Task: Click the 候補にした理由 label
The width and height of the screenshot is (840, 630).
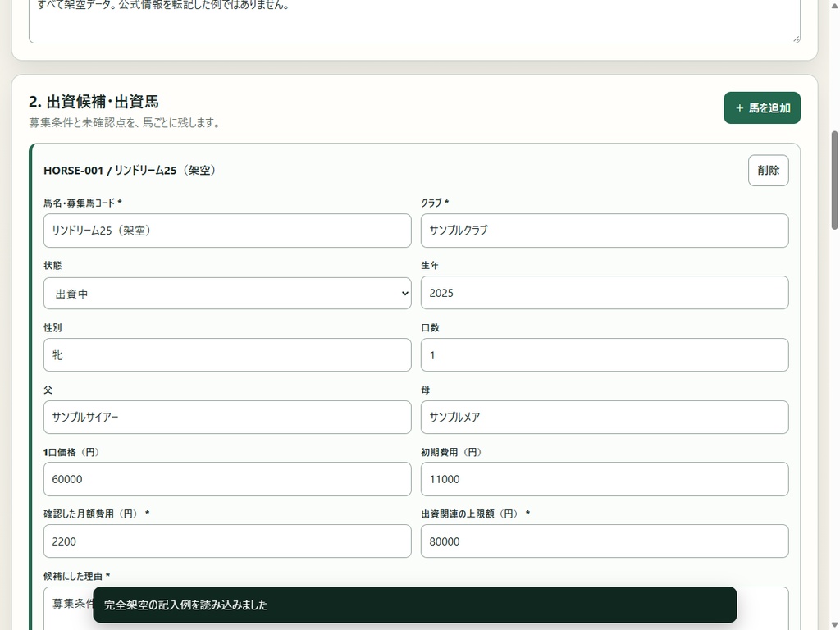Action: 76,576
